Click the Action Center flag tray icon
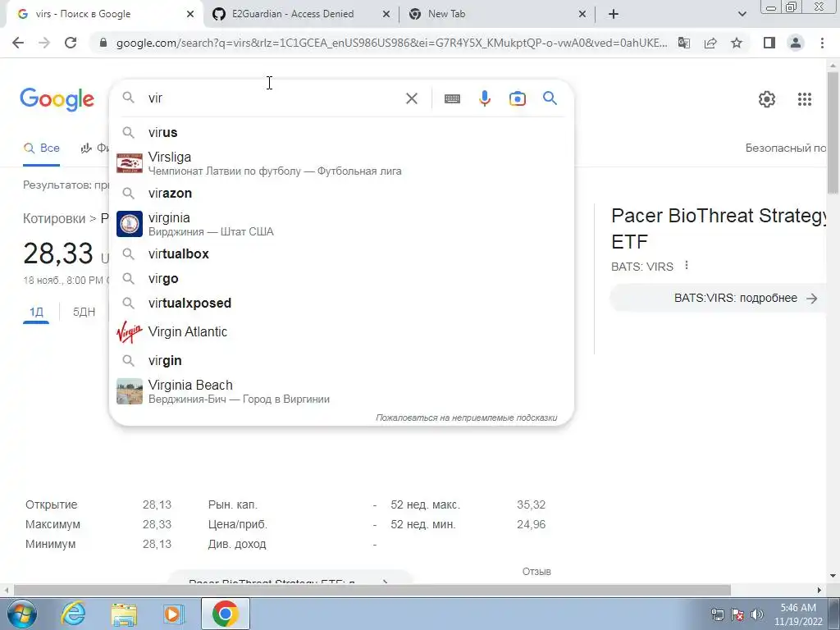Viewport: 840px width, 630px height. coord(737,614)
